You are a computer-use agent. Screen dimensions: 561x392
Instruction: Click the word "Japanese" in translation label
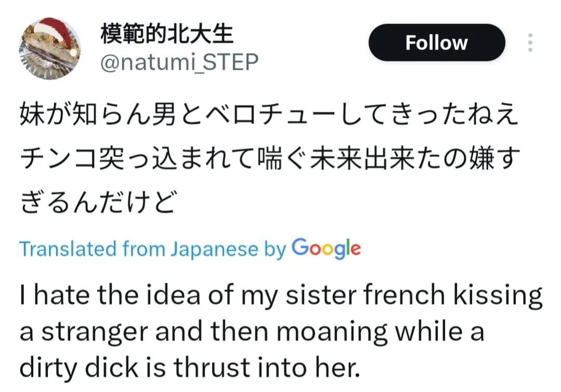[213, 249]
